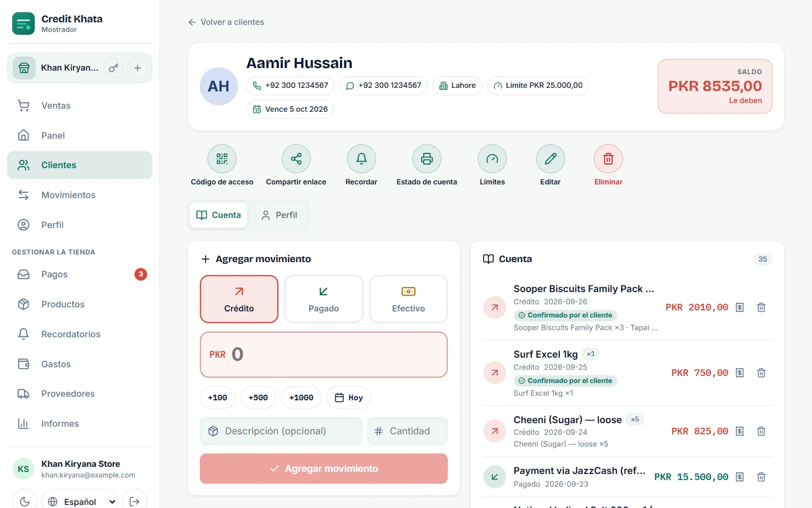Open the Código de acceso QR icon
The height and width of the screenshot is (508, 812).
(x=222, y=159)
